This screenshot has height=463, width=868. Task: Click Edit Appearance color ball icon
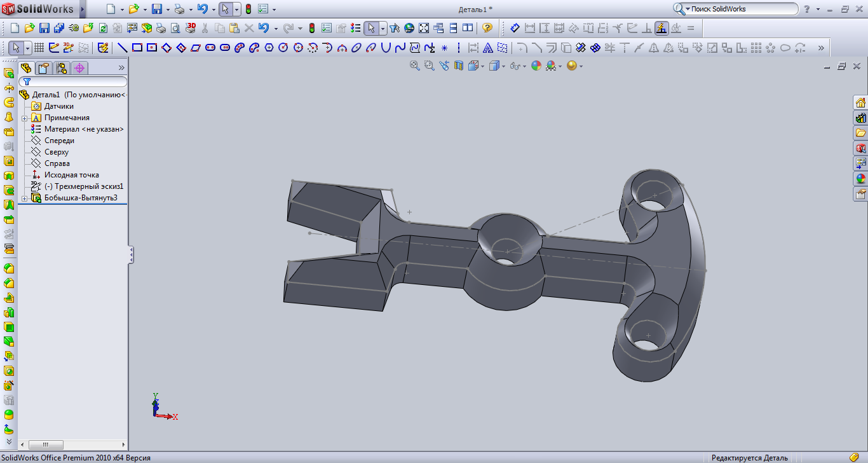tap(536, 66)
